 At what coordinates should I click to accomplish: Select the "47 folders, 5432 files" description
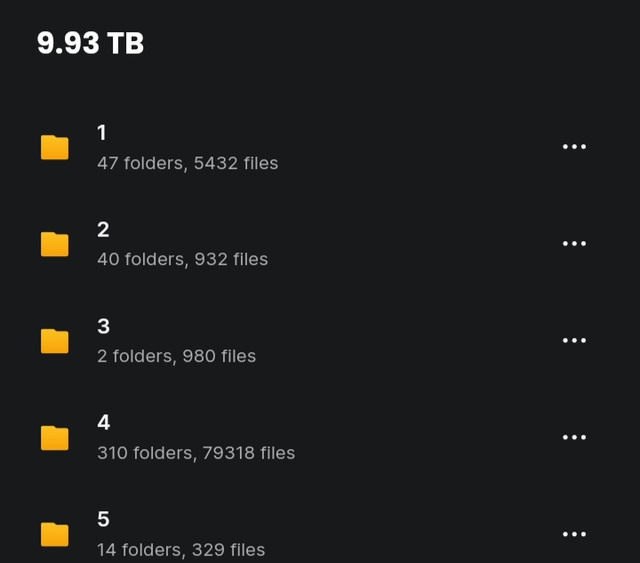[187, 163]
